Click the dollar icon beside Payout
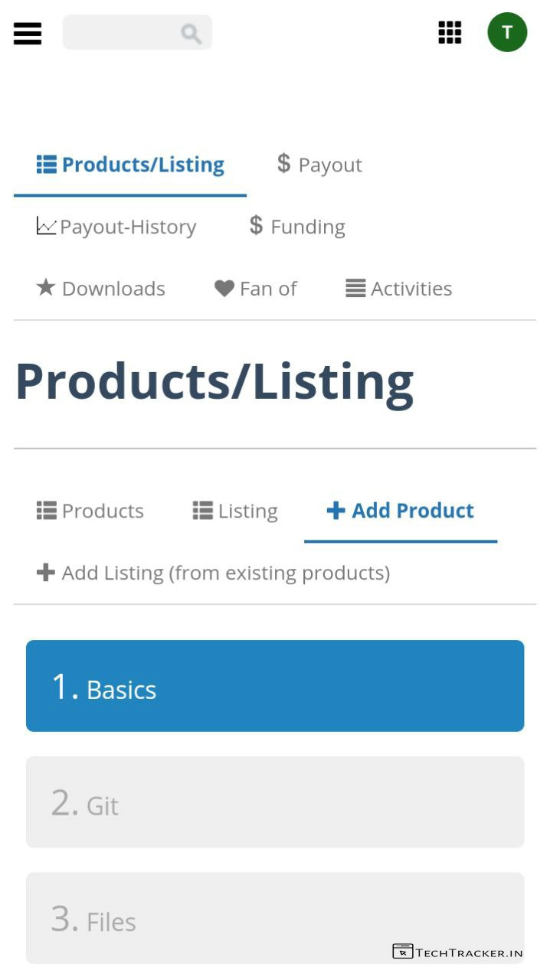The image size is (550, 980). [284, 163]
